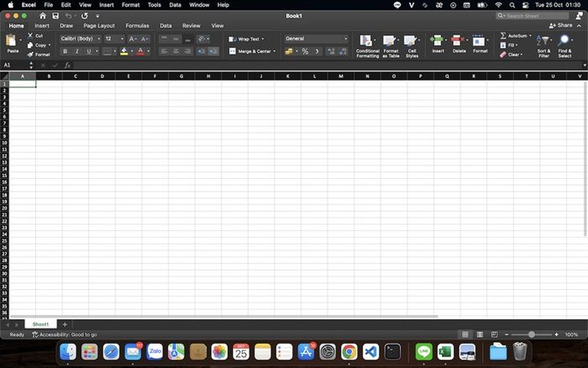The width and height of the screenshot is (588, 368).
Task: Switch to the Formulas ribbon tab
Action: [137, 26]
